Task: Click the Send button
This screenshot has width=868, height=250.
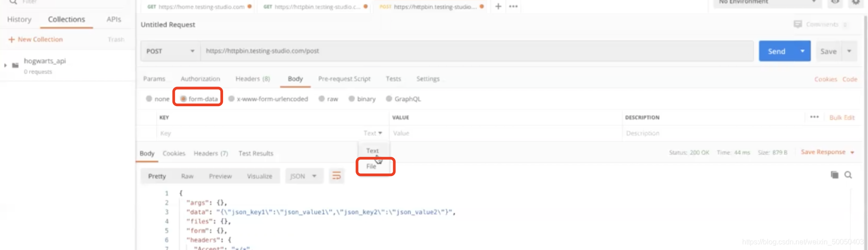Action: point(777,51)
